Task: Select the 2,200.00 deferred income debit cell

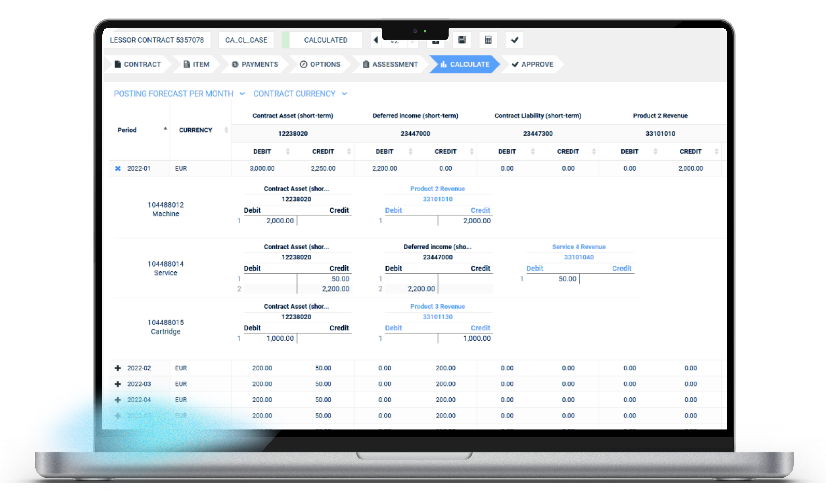Action: [384, 168]
